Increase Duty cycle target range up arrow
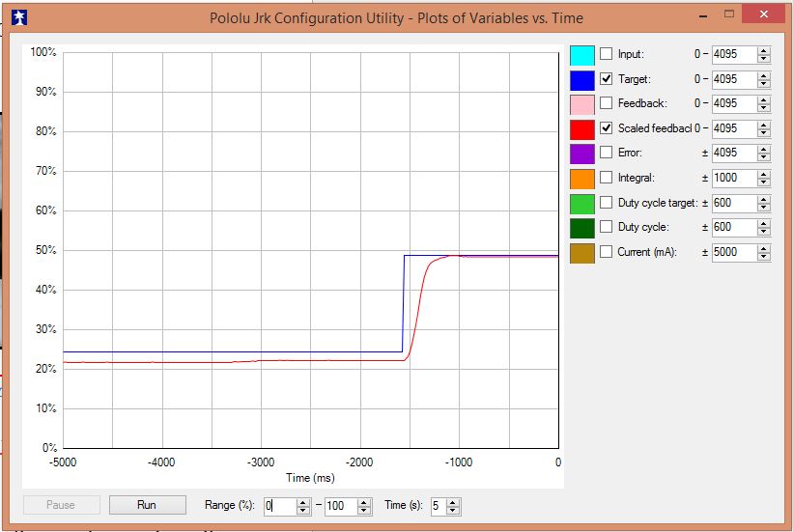This screenshot has width=793, height=532. 764,199
